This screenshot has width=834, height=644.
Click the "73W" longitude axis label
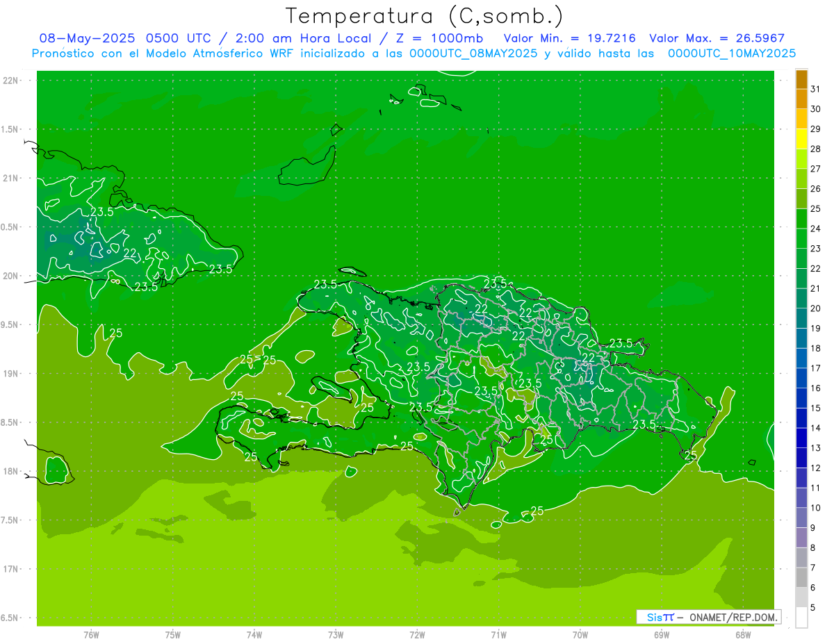(336, 635)
